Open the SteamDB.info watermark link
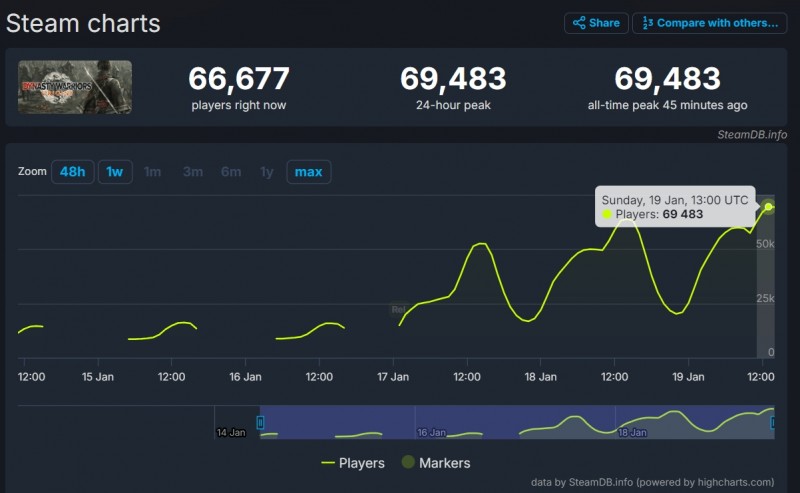The width and height of the screenshot is (800, 493). click(751, 134)
